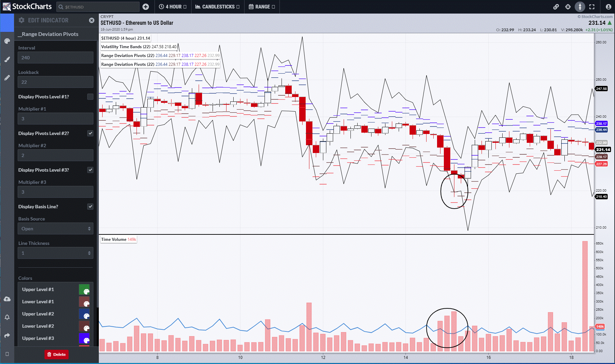Uncheck Display Pivots Level #3
Viewport: 615px width, 364px height.
[90, 170]
